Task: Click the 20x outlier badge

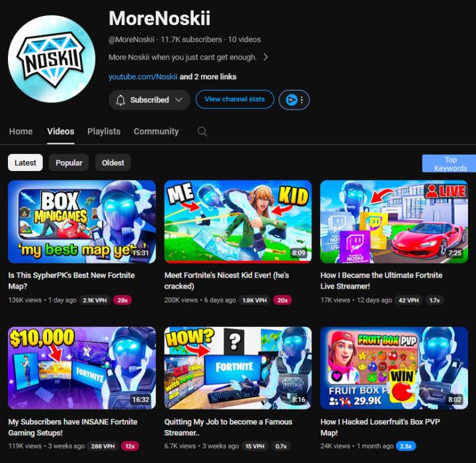Action: (x=282, y=300)
